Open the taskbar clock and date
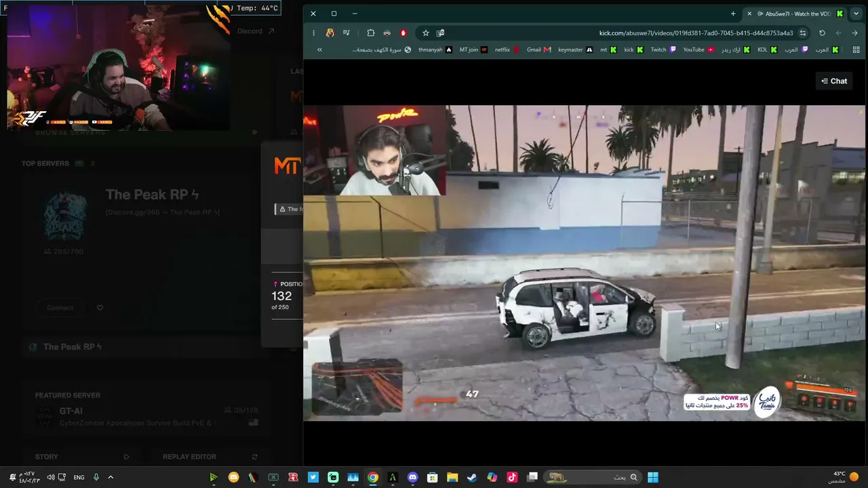This screenshot has width=868, height=488. (28, 477)
